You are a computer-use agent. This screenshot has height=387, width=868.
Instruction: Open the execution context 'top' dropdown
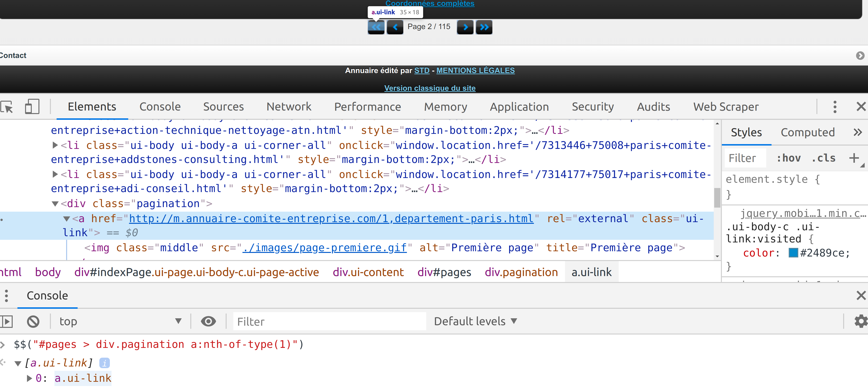[120, 321]
